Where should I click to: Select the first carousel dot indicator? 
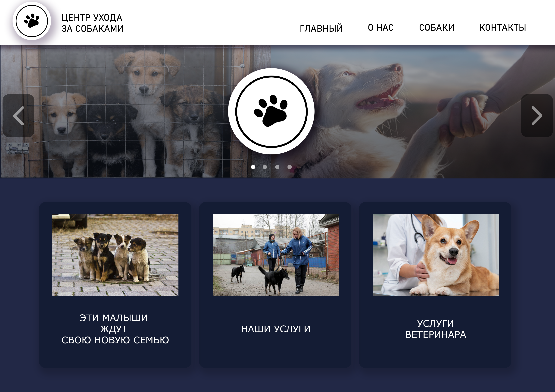click(x=253, y=167)
